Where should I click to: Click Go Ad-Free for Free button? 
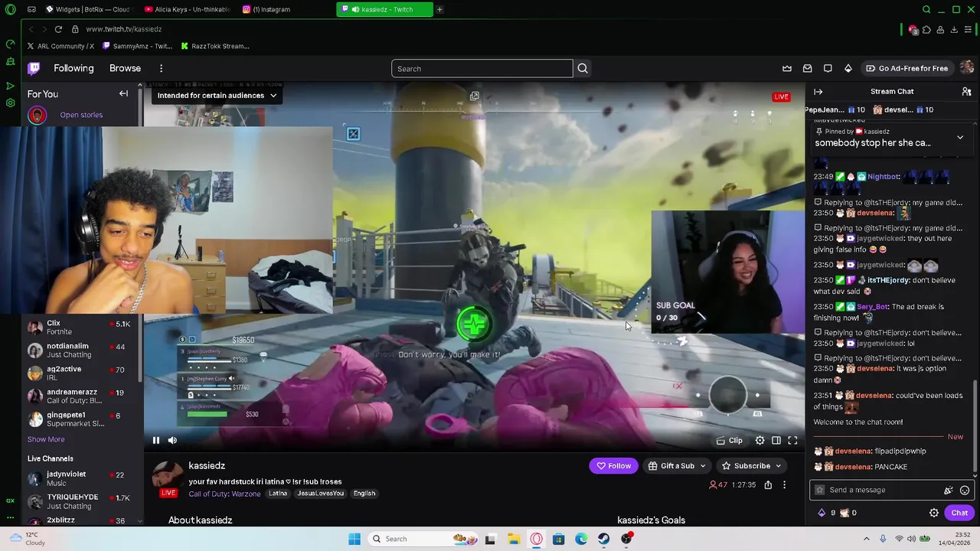906,68
